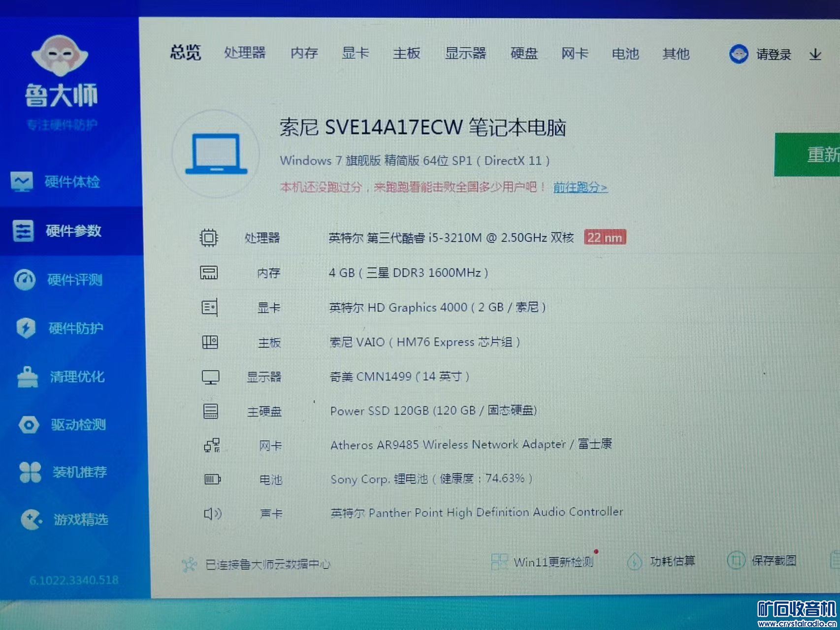
Task: Click the green 重新 rescan button
Action: click(x=808, y=155)
